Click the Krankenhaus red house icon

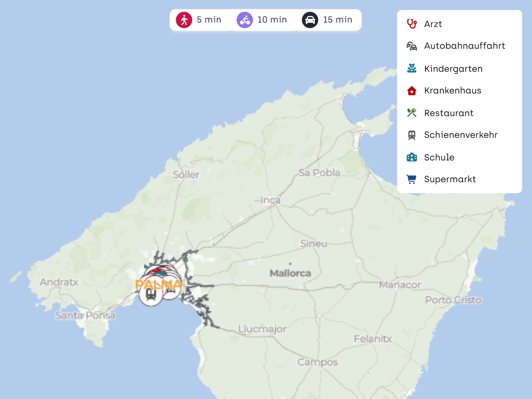(x=411, y=91)
